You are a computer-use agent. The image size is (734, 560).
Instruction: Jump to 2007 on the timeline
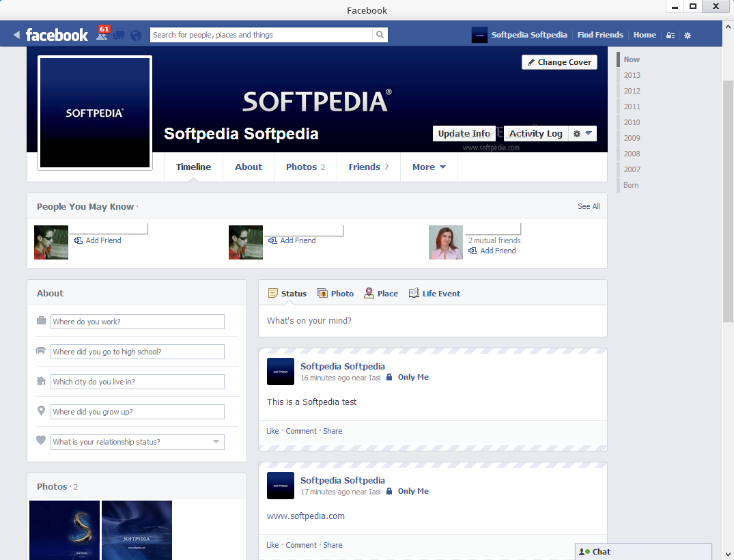632,169
